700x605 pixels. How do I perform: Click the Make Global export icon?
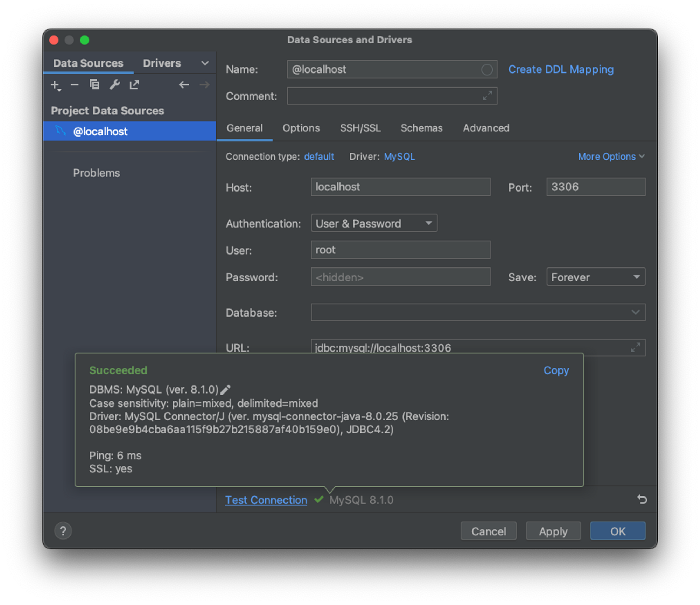[134, 85]
